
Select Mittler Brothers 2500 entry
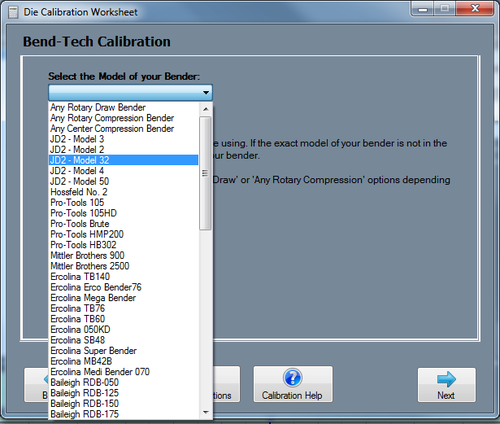[x=123, y=266]
